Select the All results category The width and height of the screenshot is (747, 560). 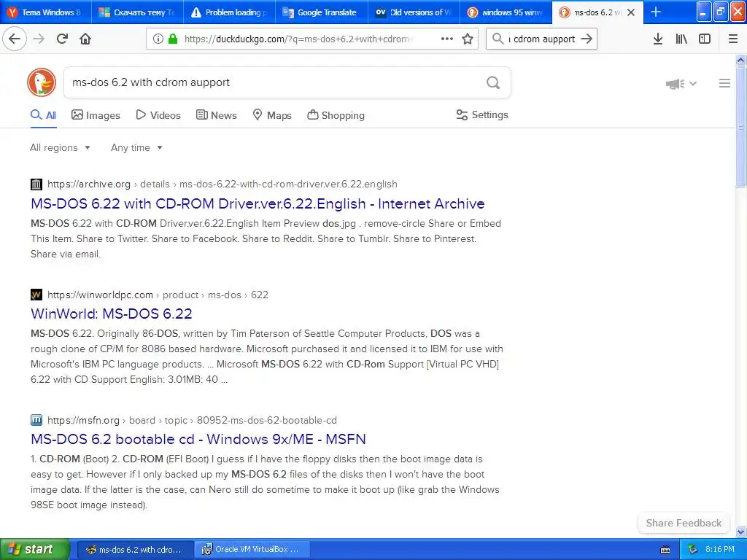tap(43, 115)
